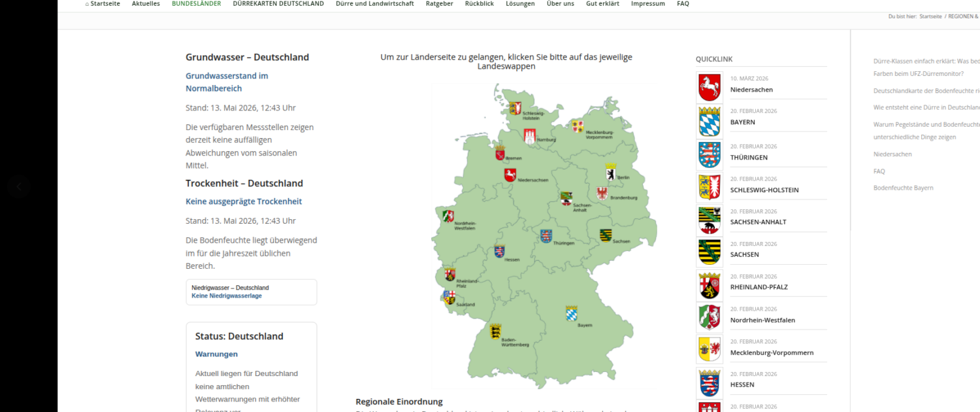Viewport: 980px width, 412px height.
Task: Click the Thüringen crest on the map
Action: point(546,236)
